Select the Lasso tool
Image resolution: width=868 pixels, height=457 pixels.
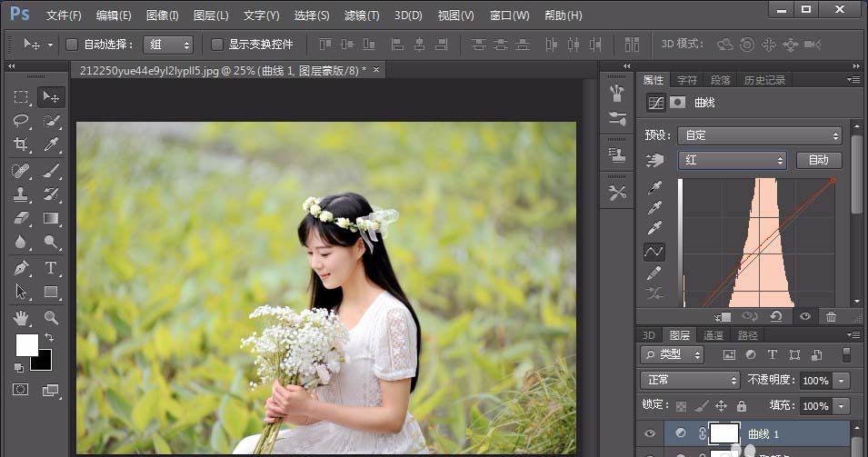click(x=21, y=121)
